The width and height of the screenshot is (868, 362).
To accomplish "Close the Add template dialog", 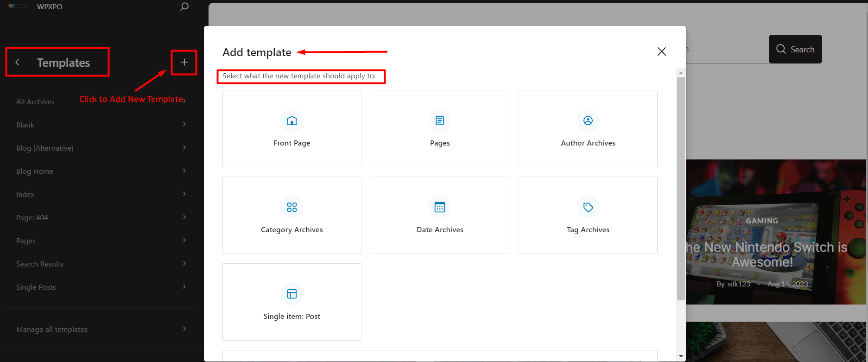I will coord(661,51).
